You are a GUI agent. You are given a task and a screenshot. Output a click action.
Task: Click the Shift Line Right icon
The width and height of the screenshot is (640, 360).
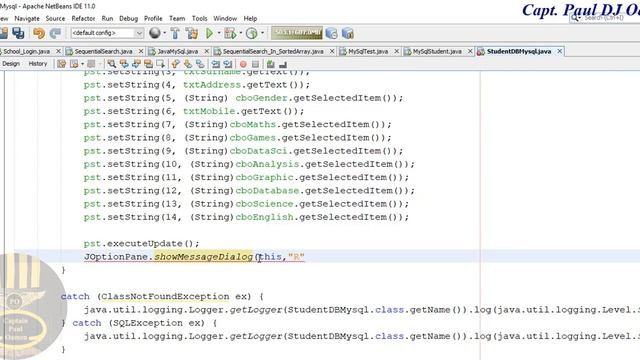pos(228,64)
